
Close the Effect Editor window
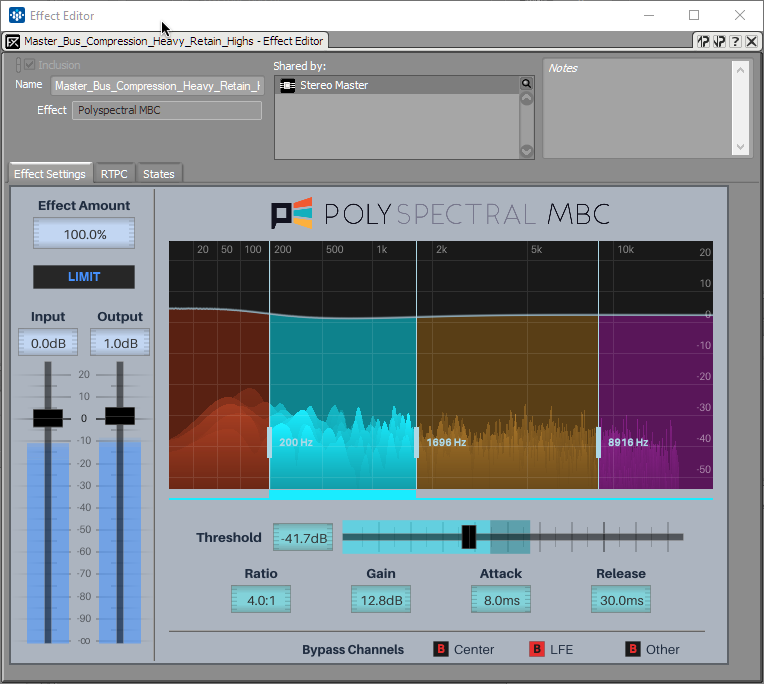click(740, 16)
